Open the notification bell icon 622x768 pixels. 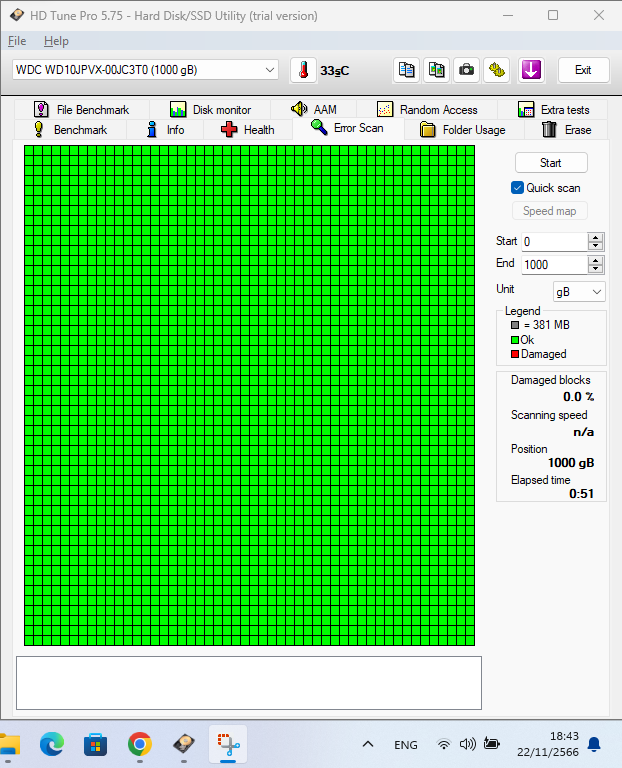594,744
